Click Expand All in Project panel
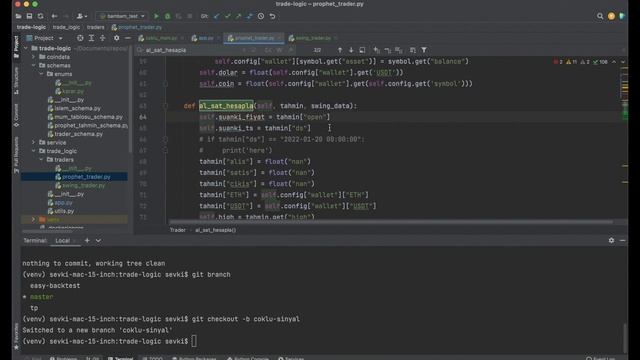The width and height of the screenshot is (640, 360). [91, 38]
